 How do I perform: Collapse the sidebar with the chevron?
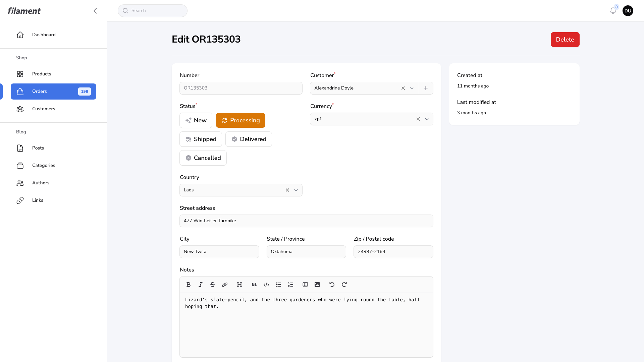pos(95,11)
